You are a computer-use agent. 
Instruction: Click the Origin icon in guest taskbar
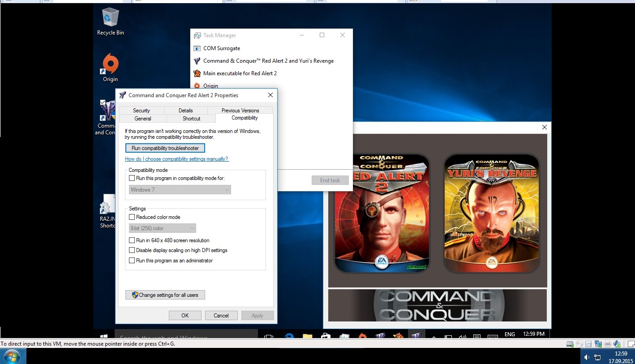pos(362,336)
